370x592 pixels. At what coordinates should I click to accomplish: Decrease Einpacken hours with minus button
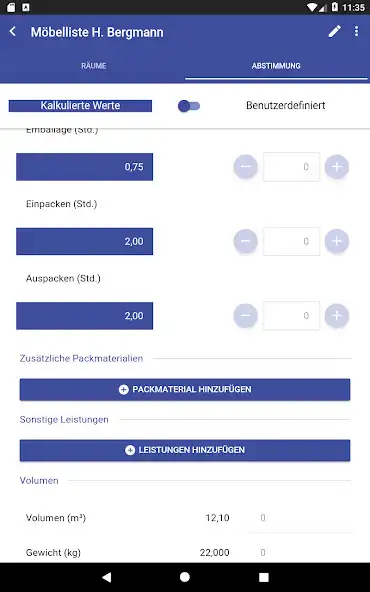(245, 241)
